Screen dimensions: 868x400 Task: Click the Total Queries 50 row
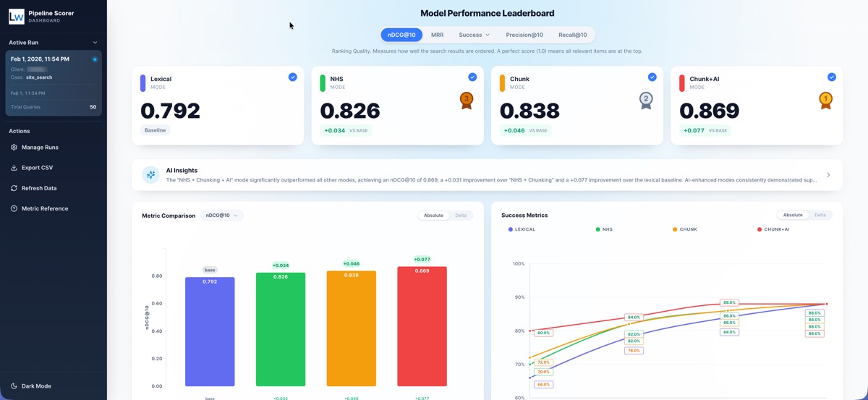[54, 107]
